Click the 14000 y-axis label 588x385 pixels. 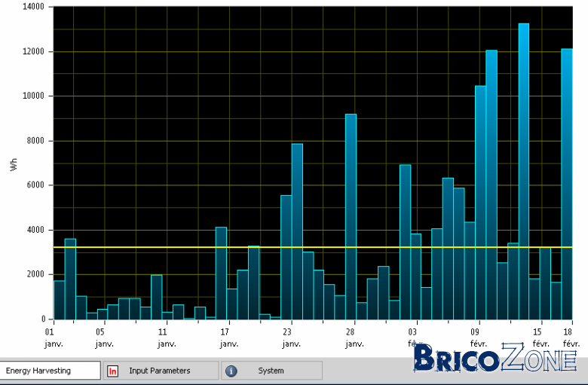point(33,7)
